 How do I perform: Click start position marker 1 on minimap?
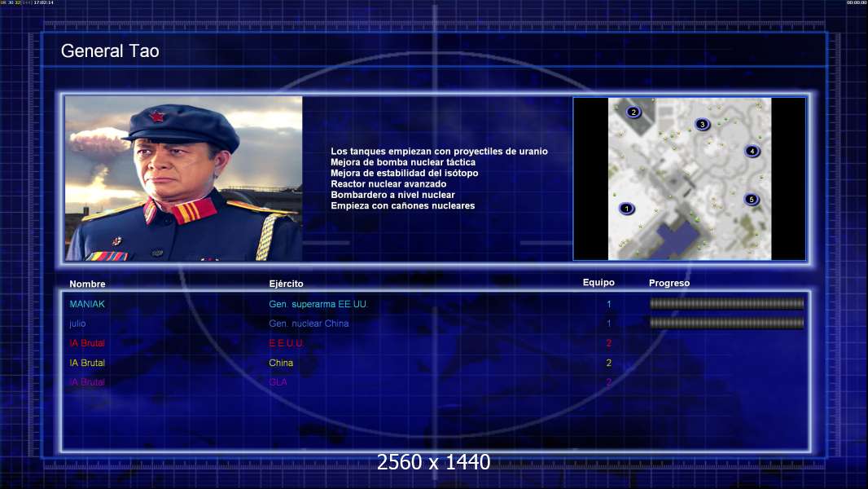tap(626, 209)
